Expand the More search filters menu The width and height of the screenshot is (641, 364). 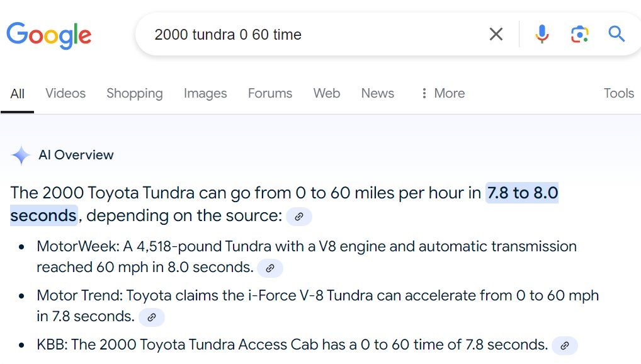[x=443, y=93]
